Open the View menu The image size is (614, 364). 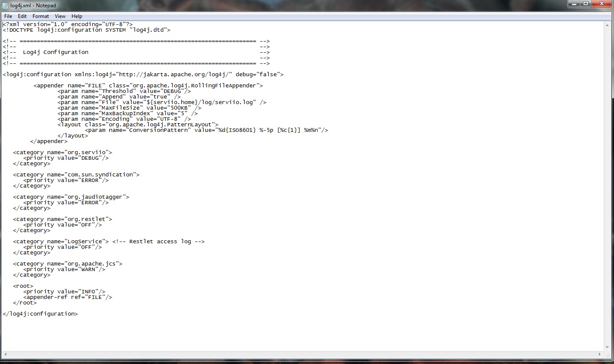pos(60,16)
